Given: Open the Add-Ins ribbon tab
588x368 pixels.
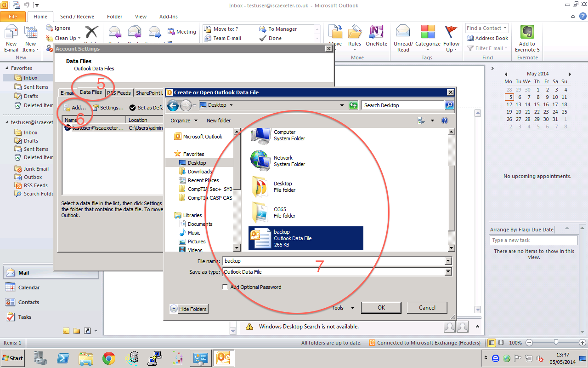Looking at the screenshot, I should tap(169, 17).
